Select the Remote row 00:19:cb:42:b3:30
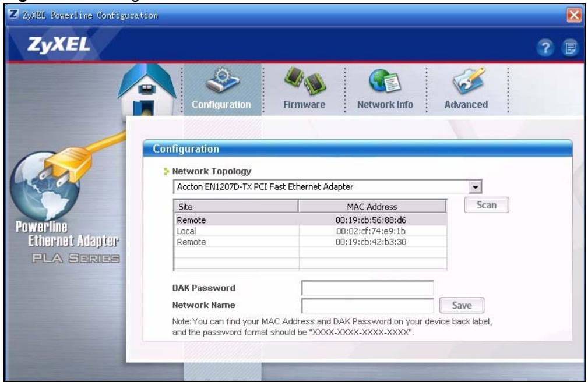Viewport: 588px width, 382px height. (x=311, y=242)
